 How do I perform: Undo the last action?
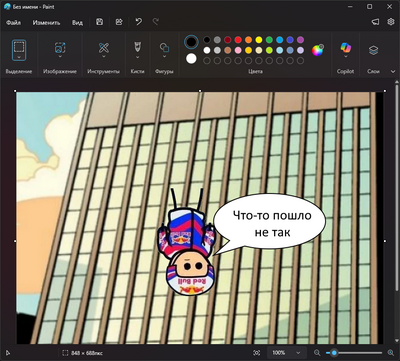coord(139,22)
